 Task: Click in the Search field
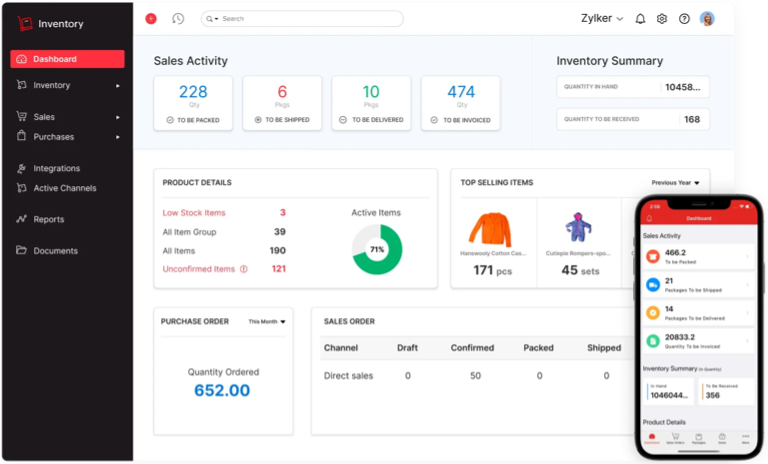coord(302,19)
